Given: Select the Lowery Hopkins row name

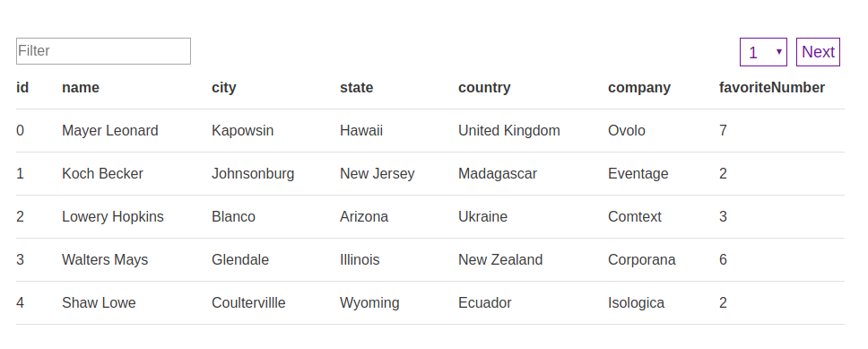Looking at the screenshot, I should [113, 216].
